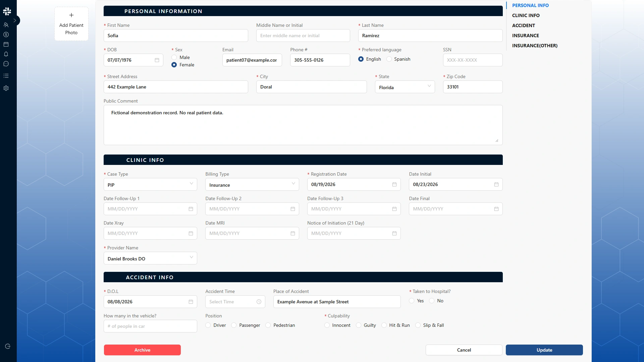Open the list sidebar icon

click(x=6, y=76)
